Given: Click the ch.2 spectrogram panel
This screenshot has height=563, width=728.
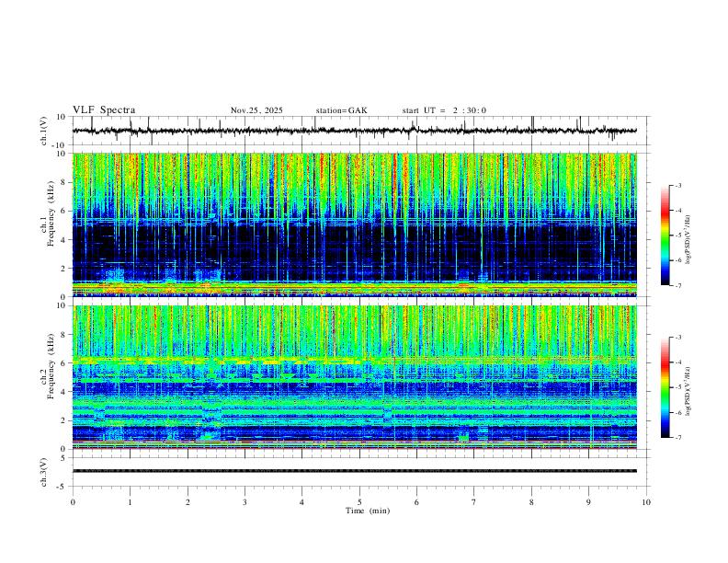Looking at the screenshot, I should point(354,377).
